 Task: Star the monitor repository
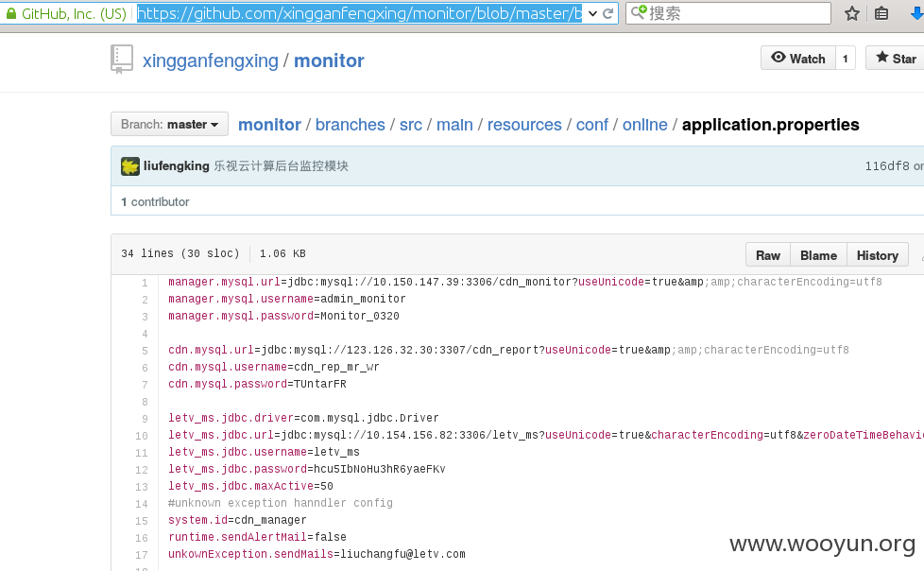click(x=896, y=59)
